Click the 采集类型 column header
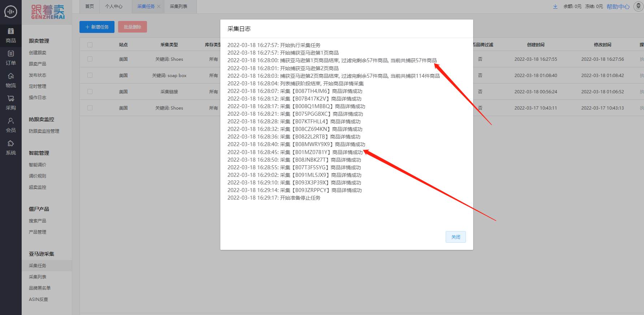Viewport: 644px width, 315px height. (x=169, y=45)
